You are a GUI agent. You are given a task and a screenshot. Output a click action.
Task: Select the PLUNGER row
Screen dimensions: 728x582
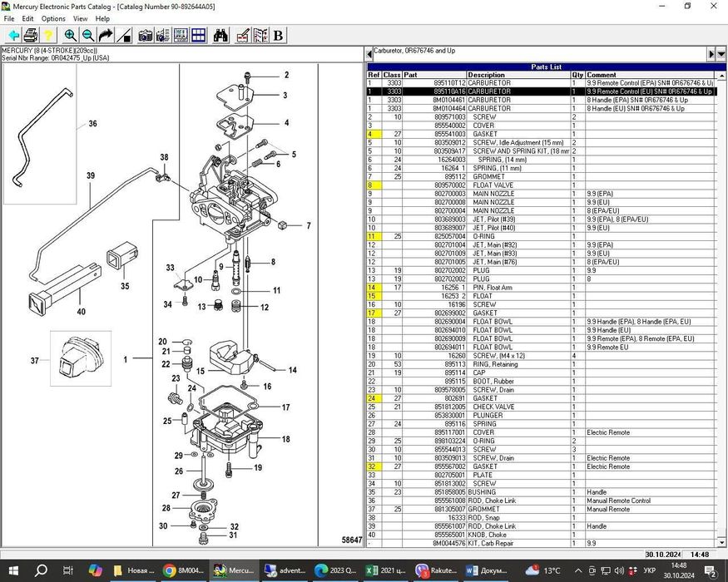click(541, 416)
